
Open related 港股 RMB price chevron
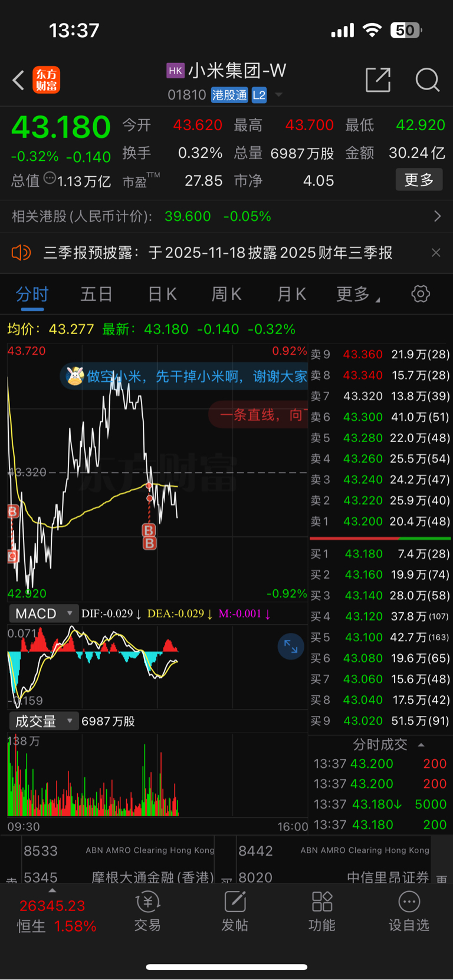437,216
